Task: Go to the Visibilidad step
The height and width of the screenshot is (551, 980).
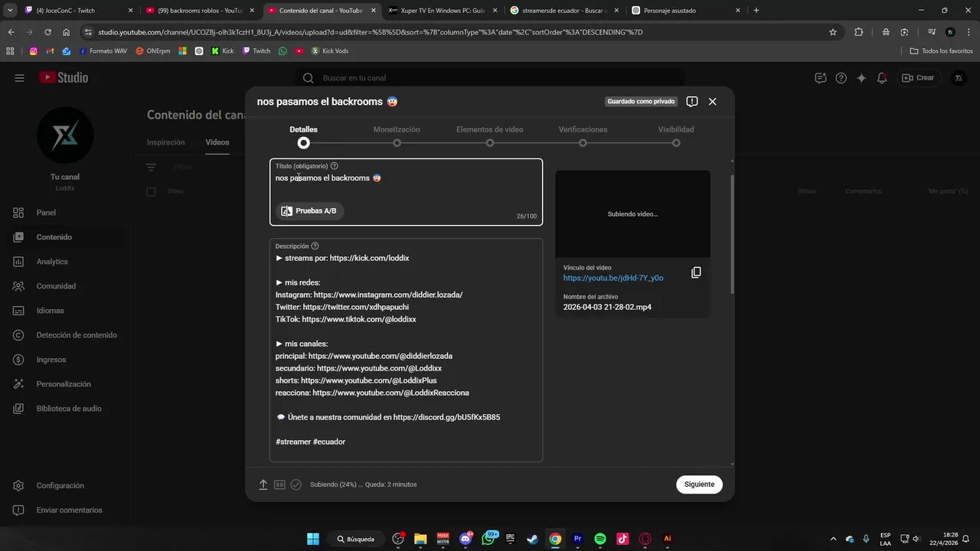Action: coord(676,135)
